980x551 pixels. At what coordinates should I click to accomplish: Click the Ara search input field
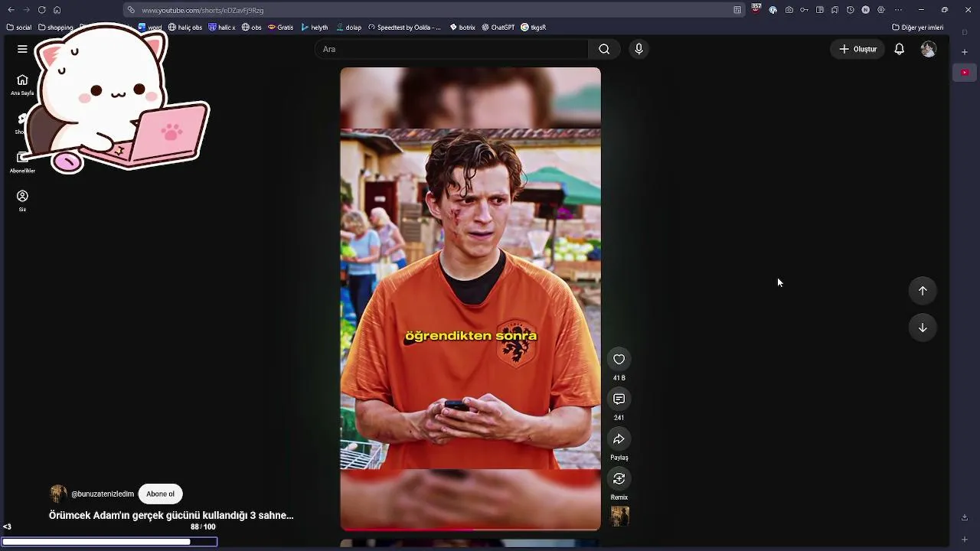tap(452, 49)
